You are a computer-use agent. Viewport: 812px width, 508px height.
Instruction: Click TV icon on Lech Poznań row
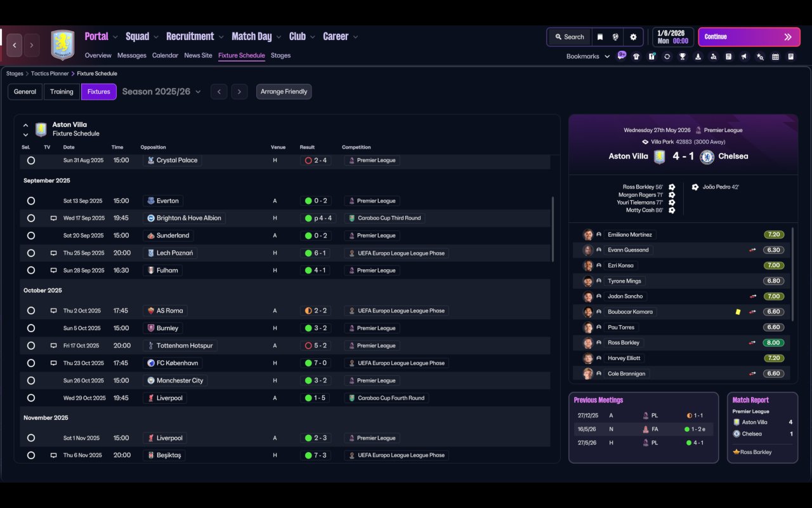coord(54,253)
